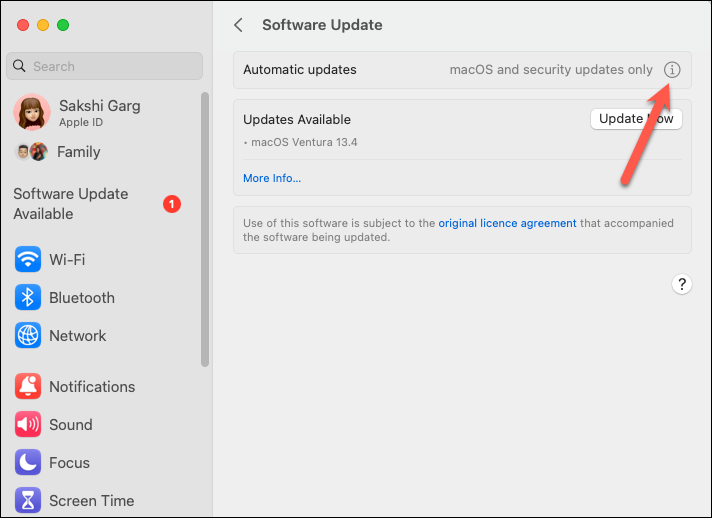Screen dimensions: 712x518
Task: Go back using the left chevron
Action: pos(239,25)
